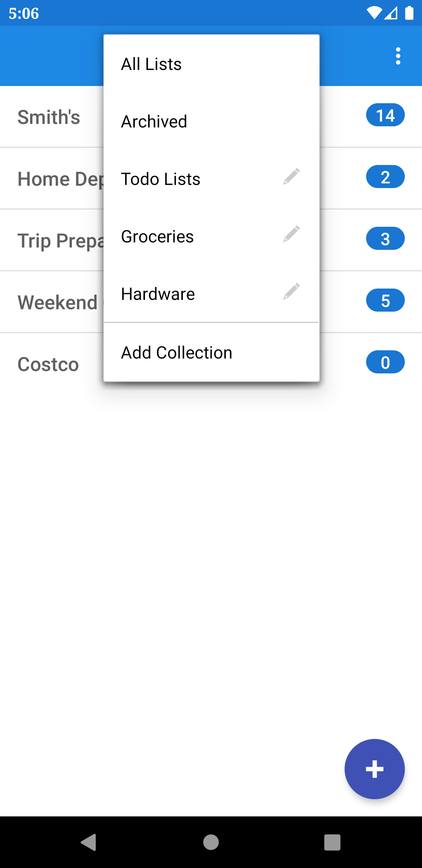Tap the edit pencil beside Todo Lists
Screen dimensions: 422x868
coord(291,177)
